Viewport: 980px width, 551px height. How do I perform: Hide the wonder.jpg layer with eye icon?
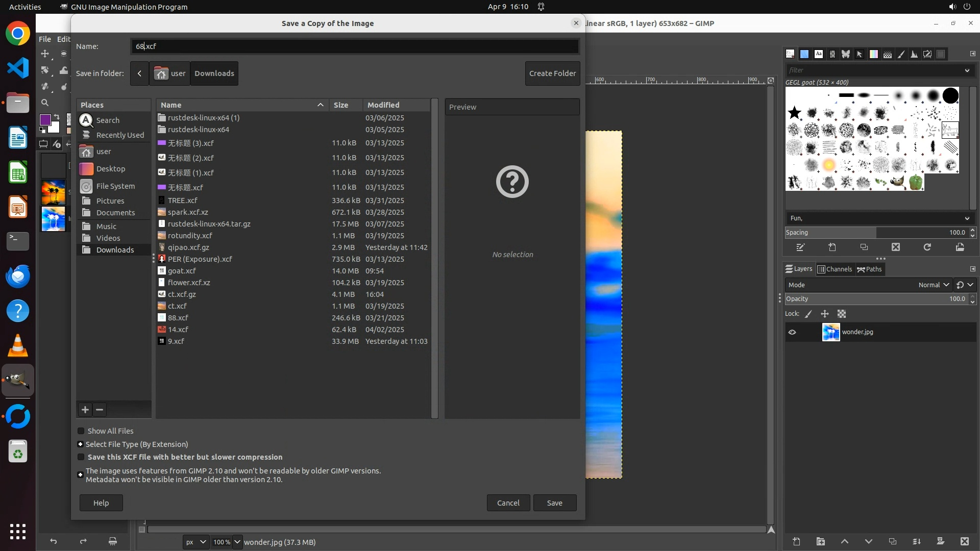792,332
